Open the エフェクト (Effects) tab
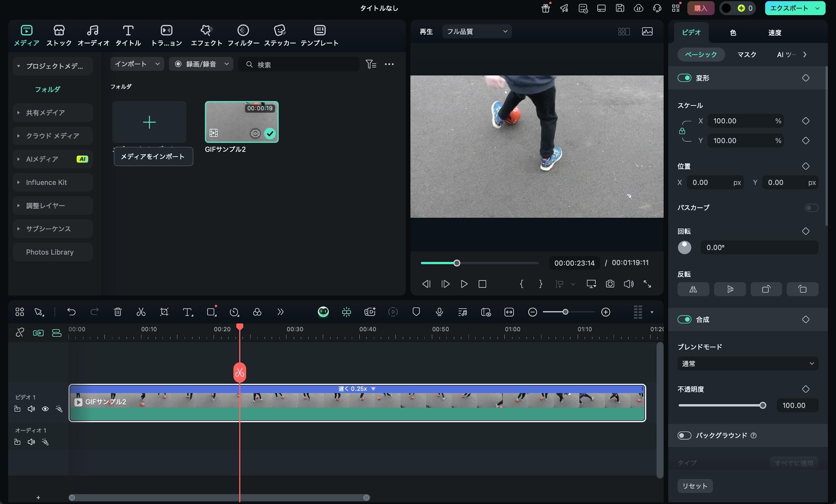 click(x=206, y=35)
